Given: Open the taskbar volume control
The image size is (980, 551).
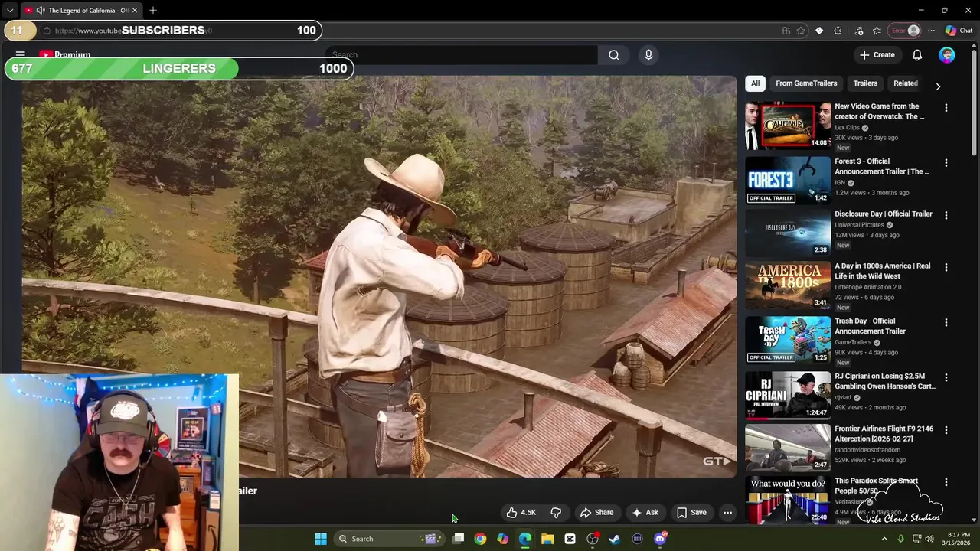Looking at the screenshot, I should [929, 539].
